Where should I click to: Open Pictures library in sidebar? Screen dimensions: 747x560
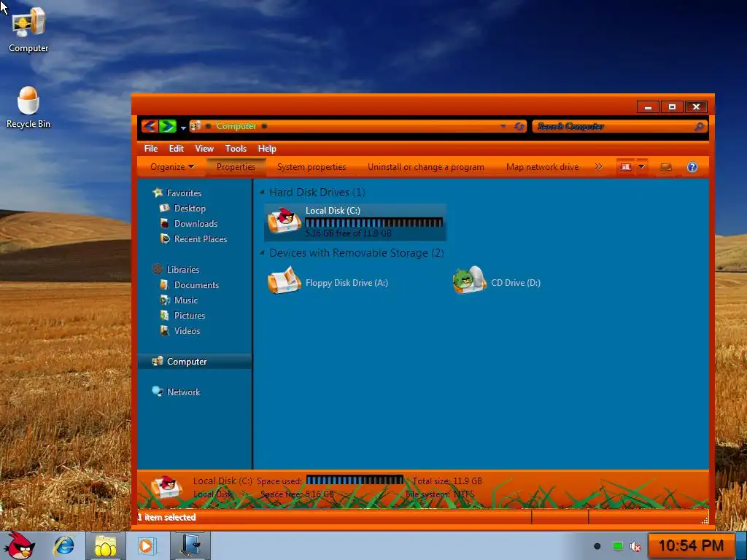(x=189, y=315)
